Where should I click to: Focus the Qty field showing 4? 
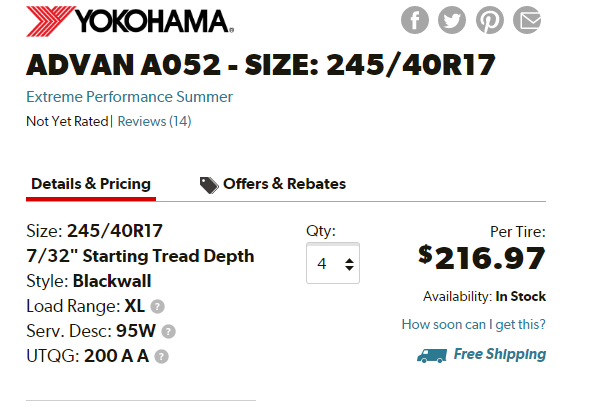[333, 263]
